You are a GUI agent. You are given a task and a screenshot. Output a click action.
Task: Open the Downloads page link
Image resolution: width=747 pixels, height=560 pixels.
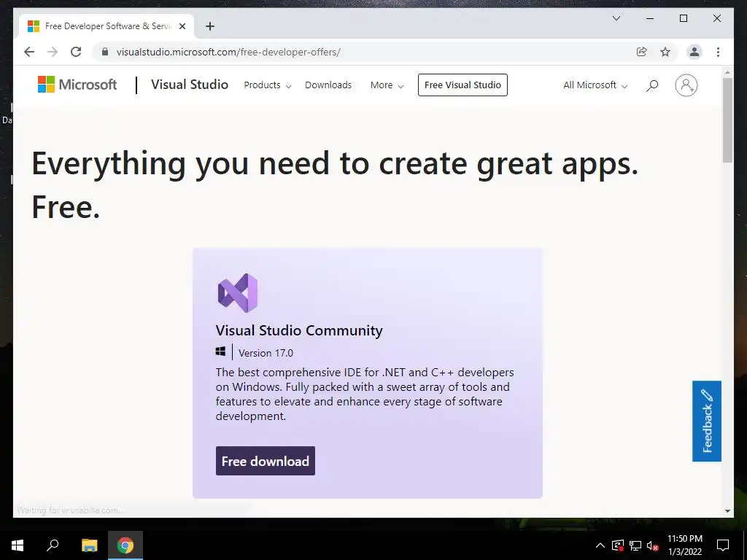328,85
